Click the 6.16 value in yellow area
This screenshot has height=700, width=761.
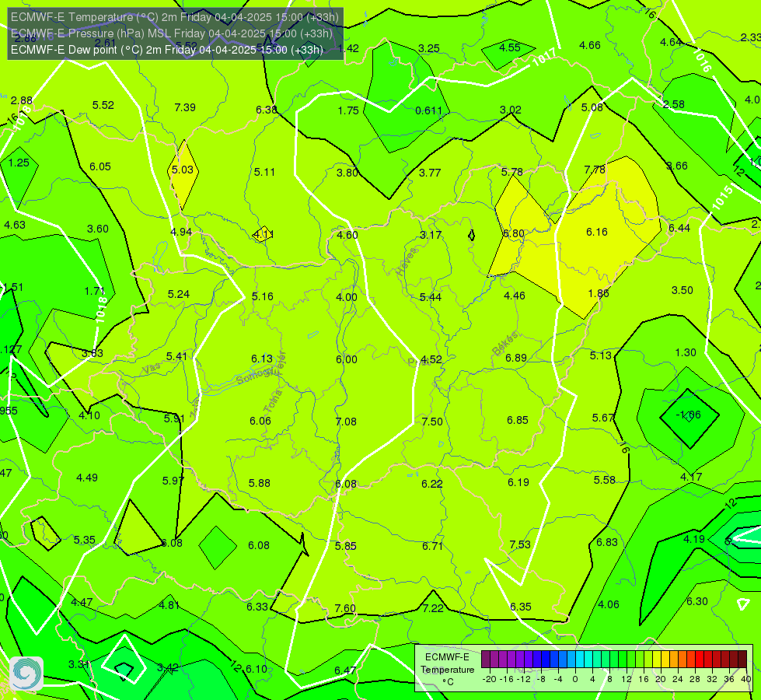(596, 232)
